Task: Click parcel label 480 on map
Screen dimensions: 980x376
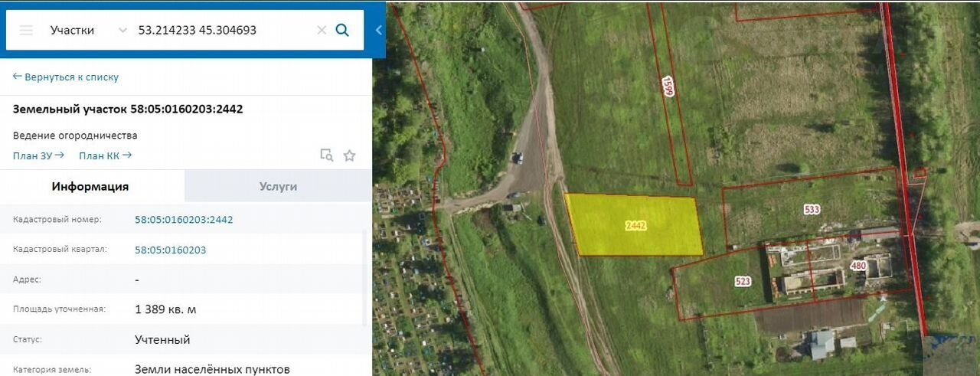Action: (858, 266)
